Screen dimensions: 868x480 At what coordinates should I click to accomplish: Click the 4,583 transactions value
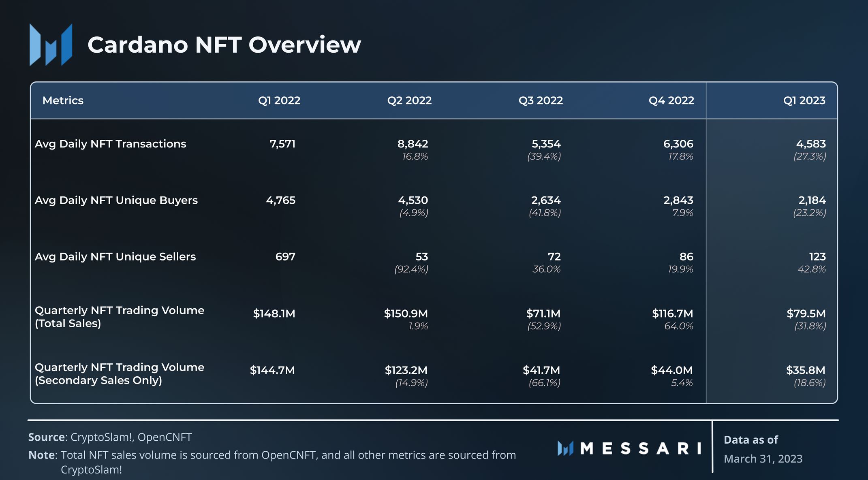click(x=810, y=144)
